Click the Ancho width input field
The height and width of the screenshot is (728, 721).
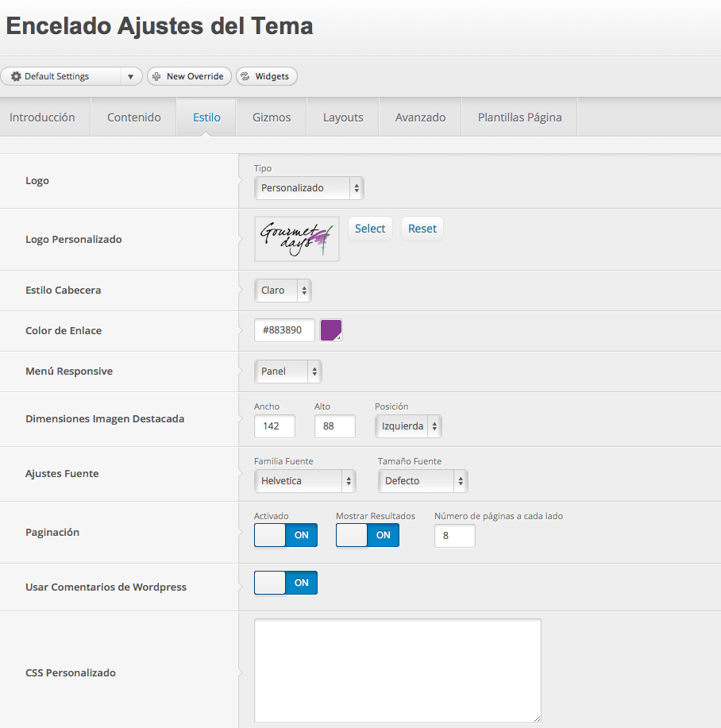coord(275,426)
